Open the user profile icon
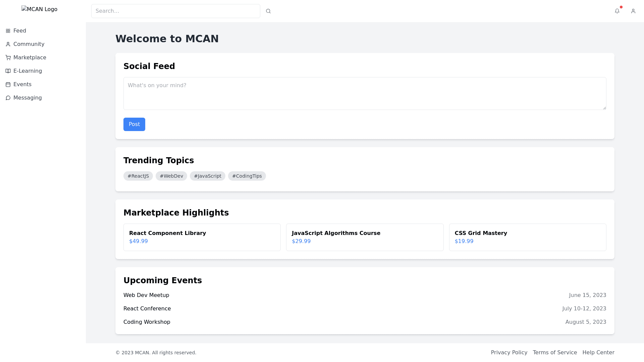Image resolution: width=644 pixels, height=362 pixels. (x=633, y=11)
